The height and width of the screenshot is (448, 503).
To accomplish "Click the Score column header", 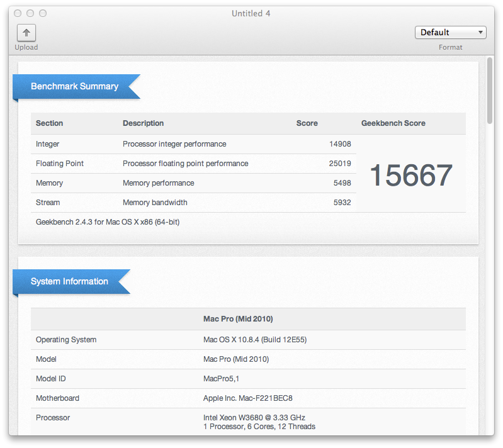I will coord(307,123).
